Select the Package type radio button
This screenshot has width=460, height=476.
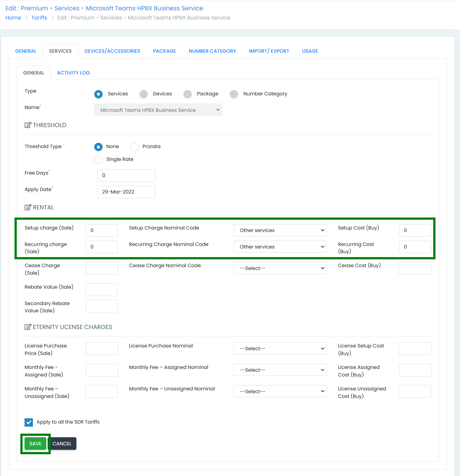(x=188, y=94)
